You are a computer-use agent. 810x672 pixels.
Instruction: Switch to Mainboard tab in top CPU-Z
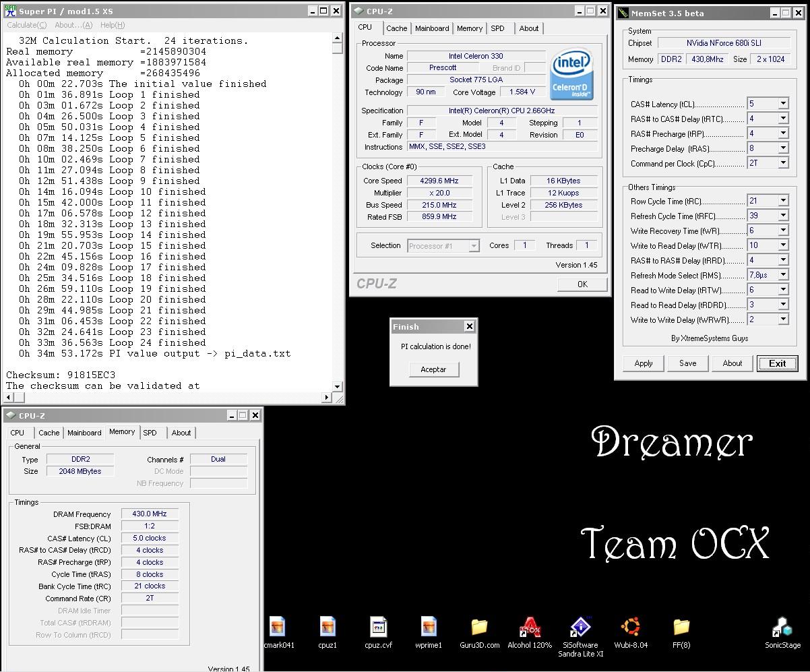coord(432,28)
